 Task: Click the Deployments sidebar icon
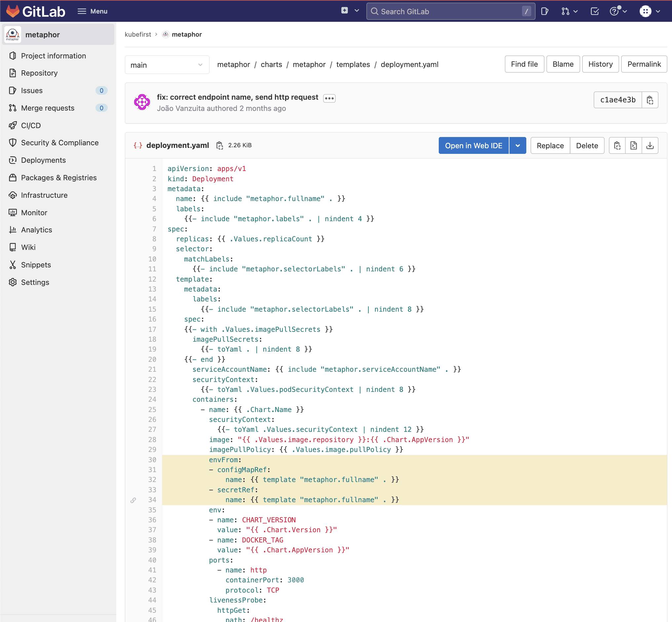13,160
